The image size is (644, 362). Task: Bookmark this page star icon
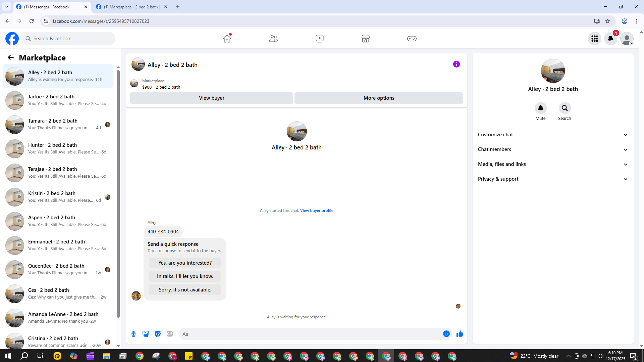tap(608, 21)
